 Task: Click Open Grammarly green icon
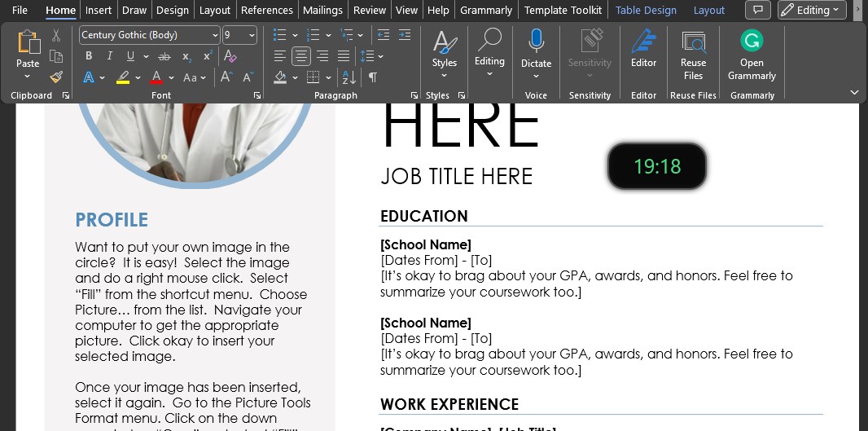click(752, 41)
